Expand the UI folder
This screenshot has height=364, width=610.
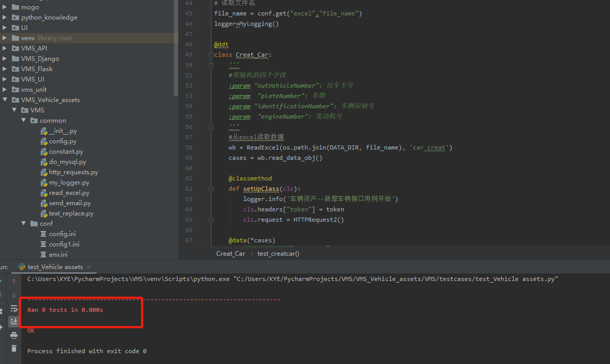pos(5,27)
